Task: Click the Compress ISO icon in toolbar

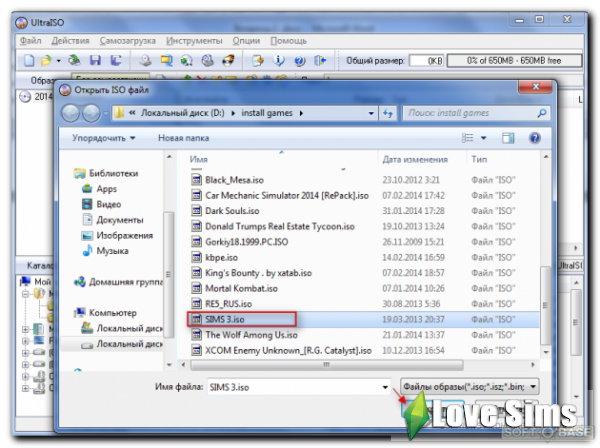Action: [187, 60]
